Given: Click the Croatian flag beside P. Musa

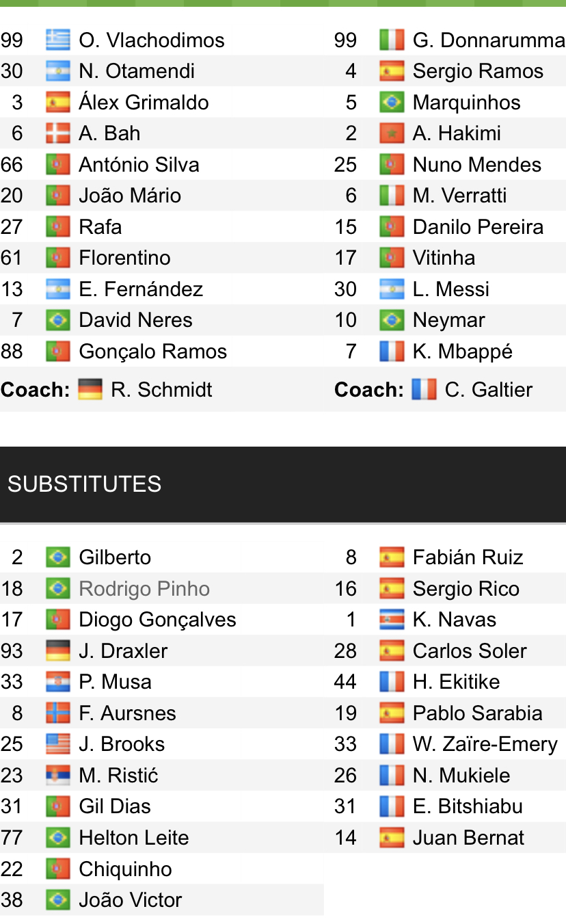Looking at the screenshot, I should [58, 682].
